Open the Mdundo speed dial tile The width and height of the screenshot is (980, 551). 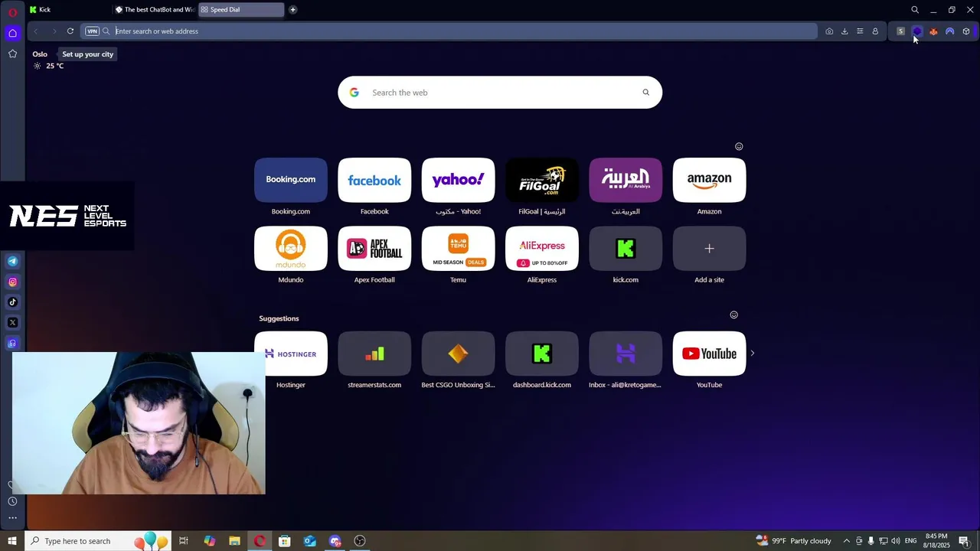click(291, 248)
